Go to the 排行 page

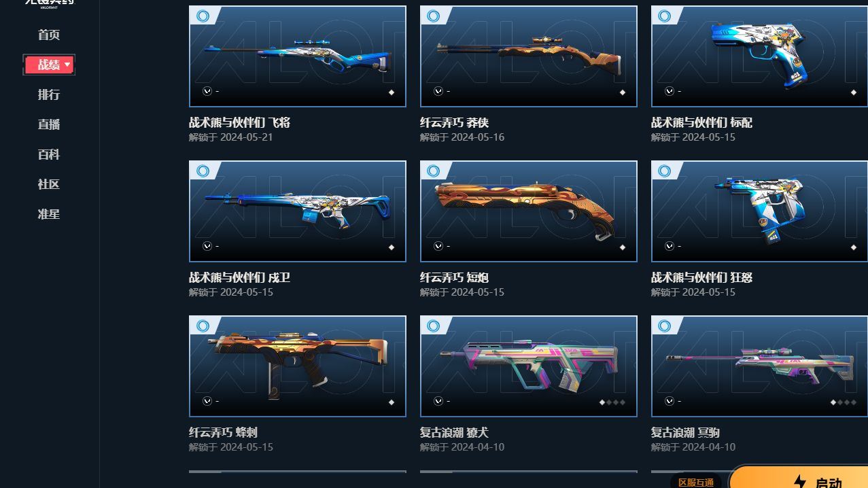click(x=49, y=94)
